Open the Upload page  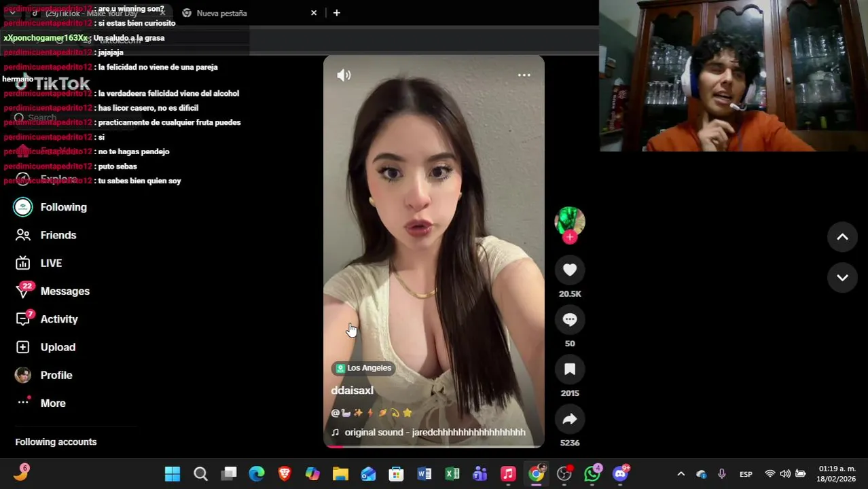coord(58,347)
